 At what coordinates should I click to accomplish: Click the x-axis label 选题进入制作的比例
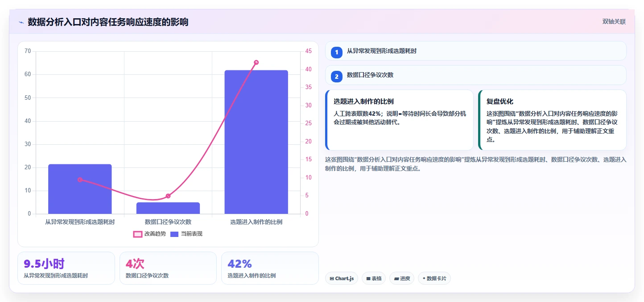[x=256, y=221]
